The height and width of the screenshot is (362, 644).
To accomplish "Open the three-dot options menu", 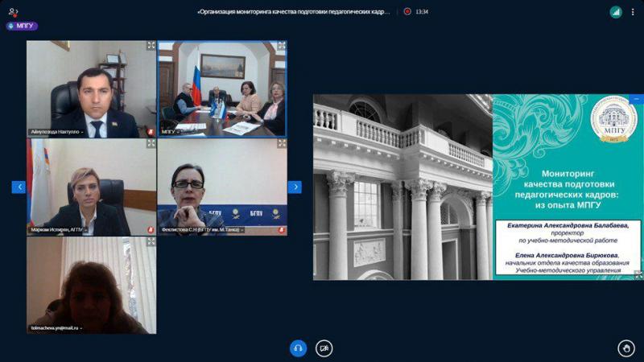I will coord(633,12).
